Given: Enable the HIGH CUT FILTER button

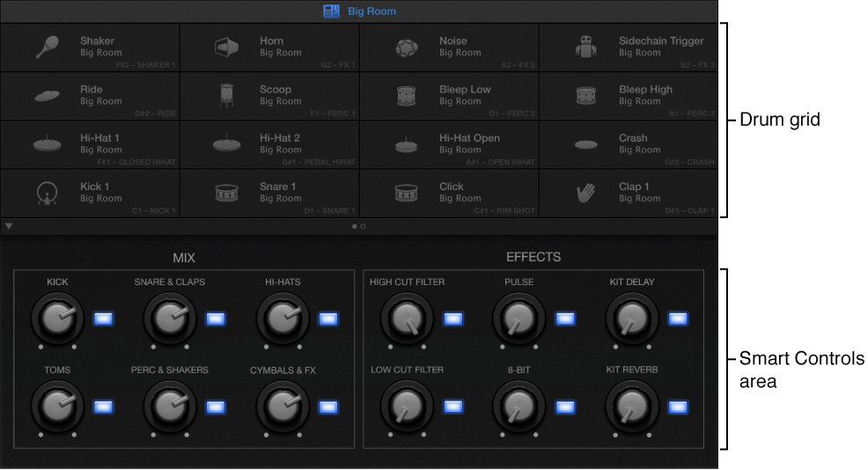Looking at the screenshot, I should point(452,319).
